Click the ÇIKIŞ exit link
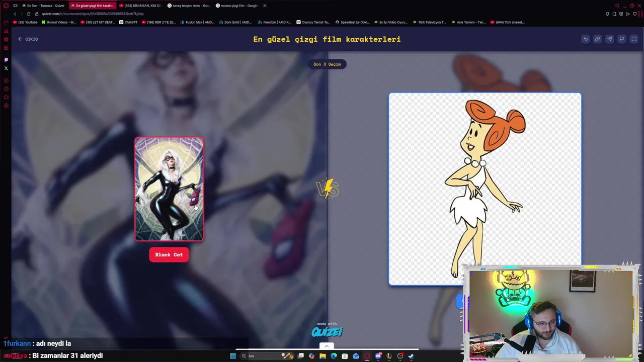This screenshot has width=644, height=362. tap(28, 39)
